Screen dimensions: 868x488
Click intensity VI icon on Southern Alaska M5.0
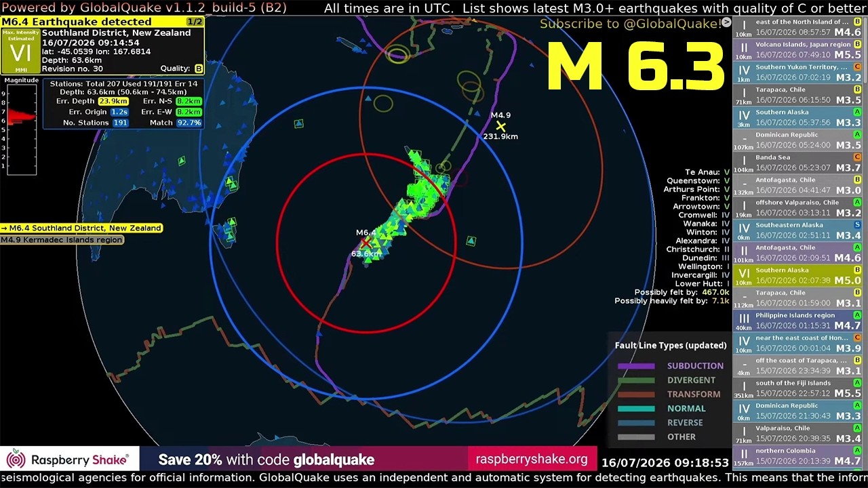click(744, 273)
